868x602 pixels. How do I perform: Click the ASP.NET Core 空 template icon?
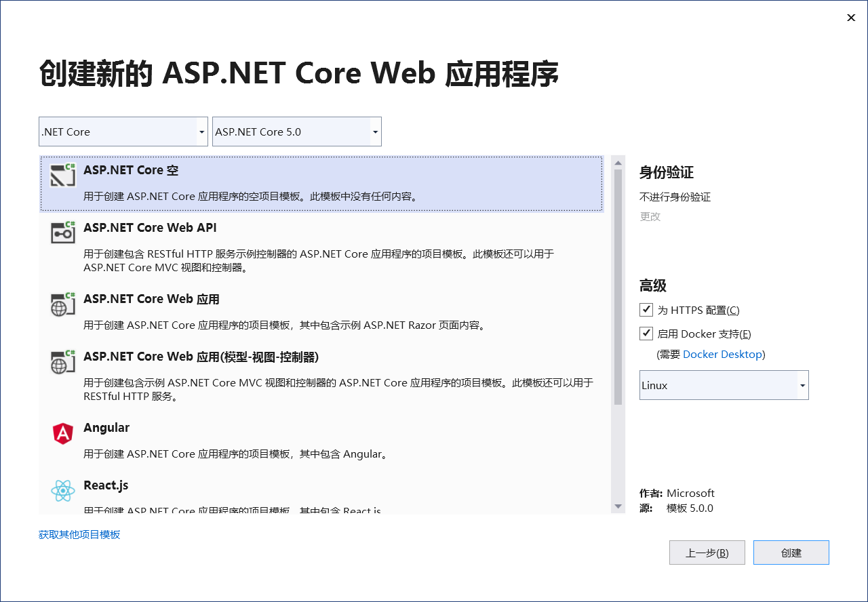click(63, 176)
